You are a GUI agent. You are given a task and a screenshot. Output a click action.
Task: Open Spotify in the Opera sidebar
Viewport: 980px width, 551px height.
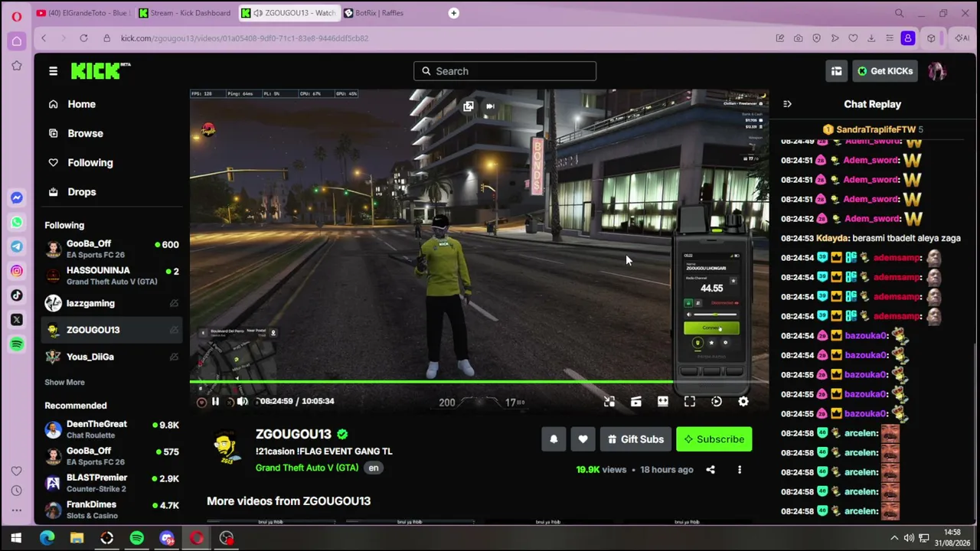16,344
